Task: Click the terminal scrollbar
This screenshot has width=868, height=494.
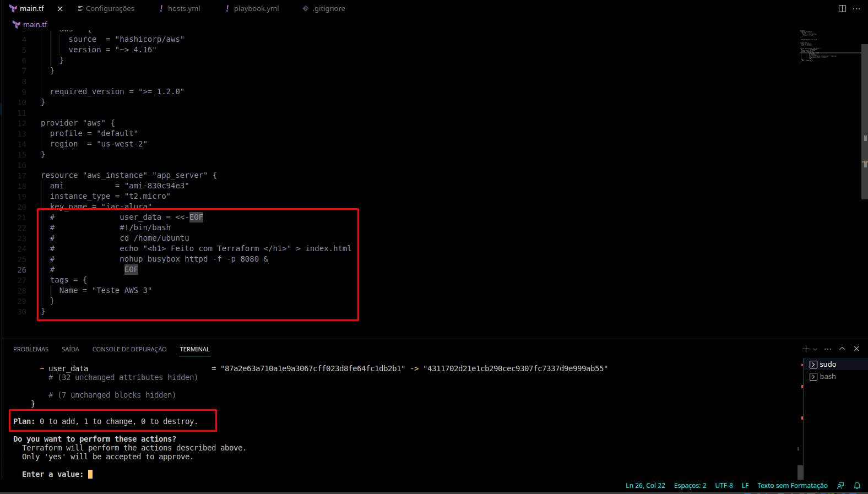Action: (x=800, y=472)
